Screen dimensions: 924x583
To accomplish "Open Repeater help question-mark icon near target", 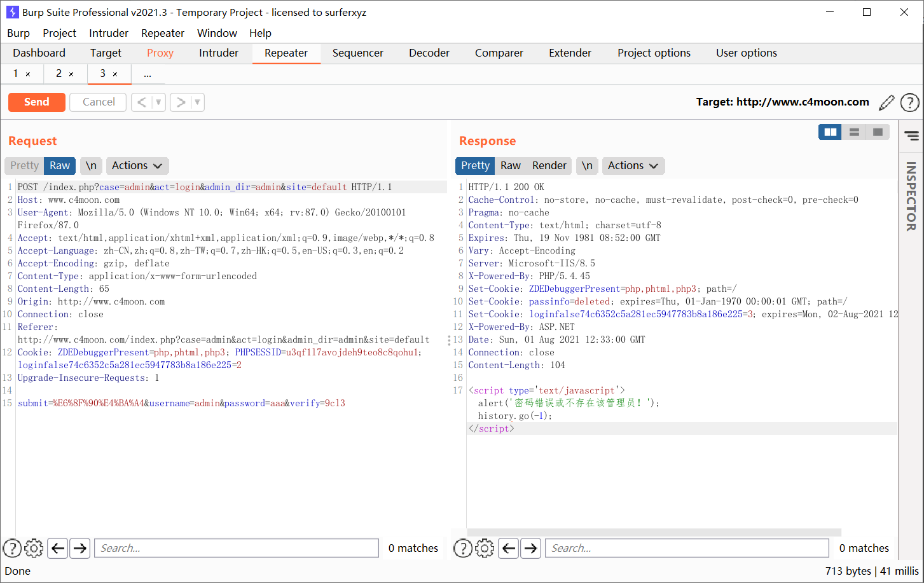I will [909, 102].
